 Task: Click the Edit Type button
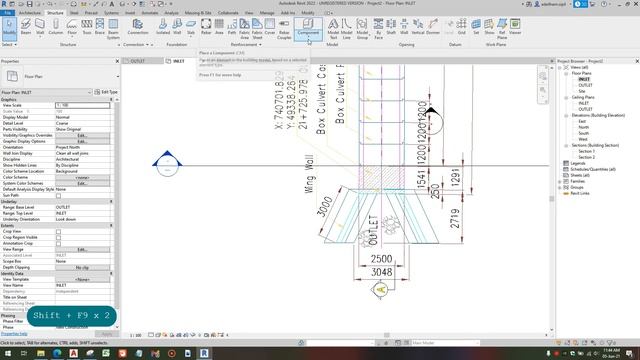click(x=106, y=92)
